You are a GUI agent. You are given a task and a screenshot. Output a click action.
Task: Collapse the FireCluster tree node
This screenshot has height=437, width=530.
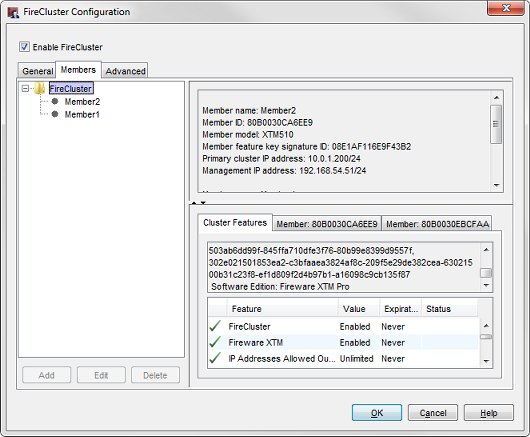25,89
